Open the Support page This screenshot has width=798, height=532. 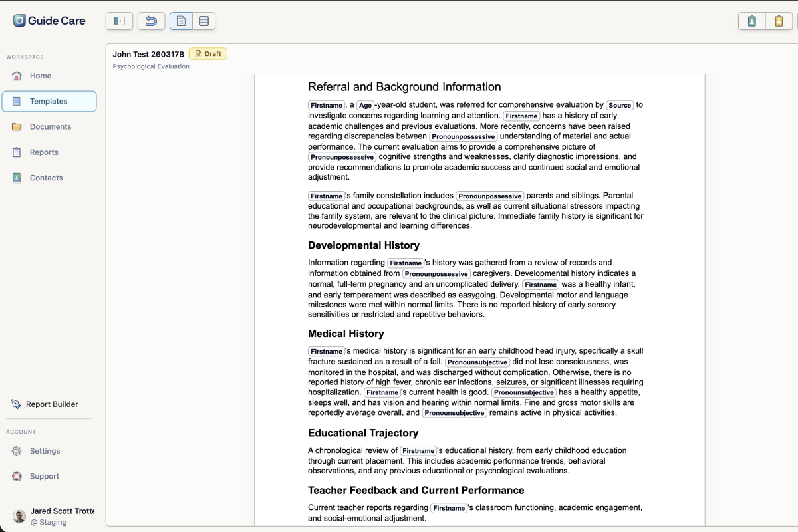[49, 476]
